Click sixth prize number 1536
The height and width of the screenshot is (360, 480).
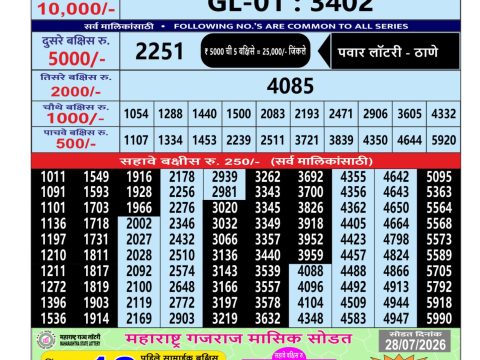coord(53,318)
